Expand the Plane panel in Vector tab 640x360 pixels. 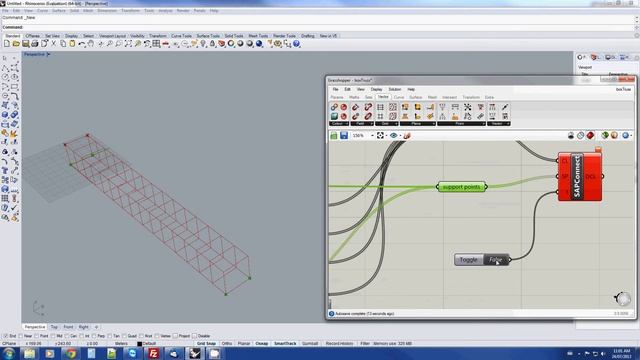pyautogui.click(x=417, y=124)
